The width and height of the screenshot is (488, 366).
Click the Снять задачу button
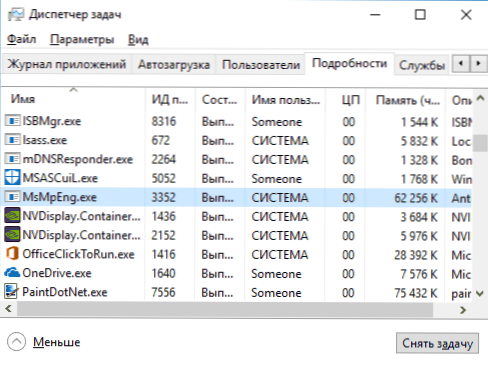pos(437,343)
